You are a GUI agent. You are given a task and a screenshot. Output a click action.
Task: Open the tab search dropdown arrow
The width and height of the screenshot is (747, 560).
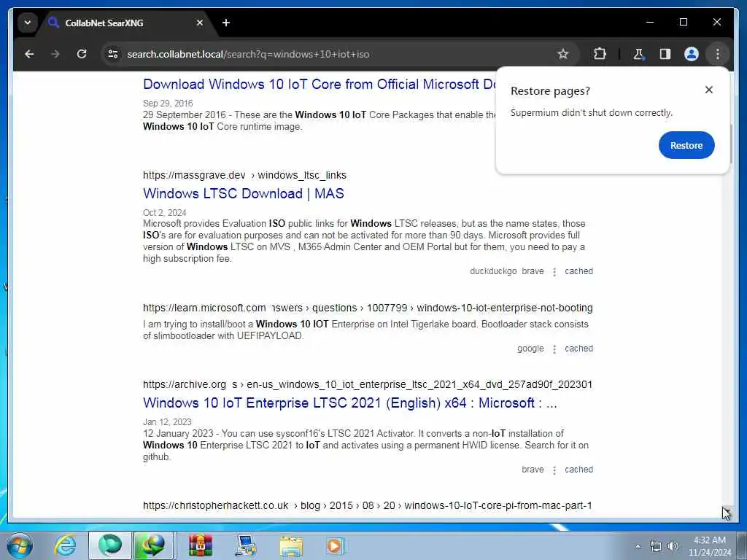point(28,23)
